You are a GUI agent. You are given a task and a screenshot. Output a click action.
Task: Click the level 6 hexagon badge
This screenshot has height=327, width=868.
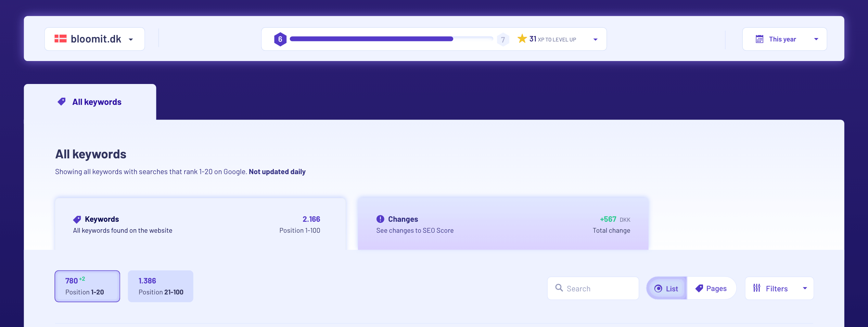point(280,39)
